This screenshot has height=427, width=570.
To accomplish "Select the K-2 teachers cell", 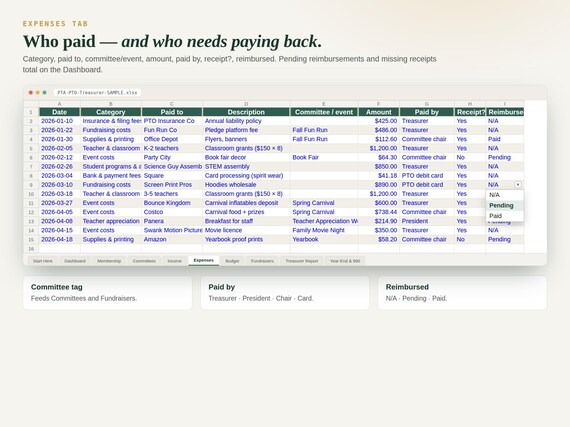I will click(x=172, y=148).
